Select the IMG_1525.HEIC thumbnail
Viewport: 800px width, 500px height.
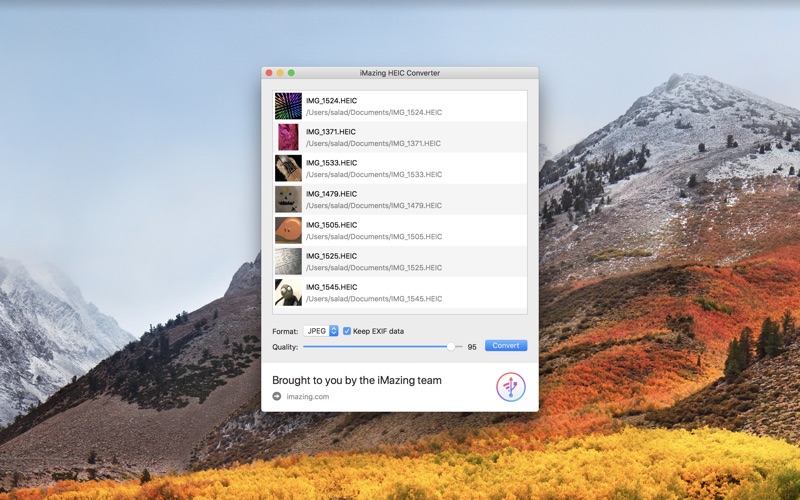click(x=288, y=262)
